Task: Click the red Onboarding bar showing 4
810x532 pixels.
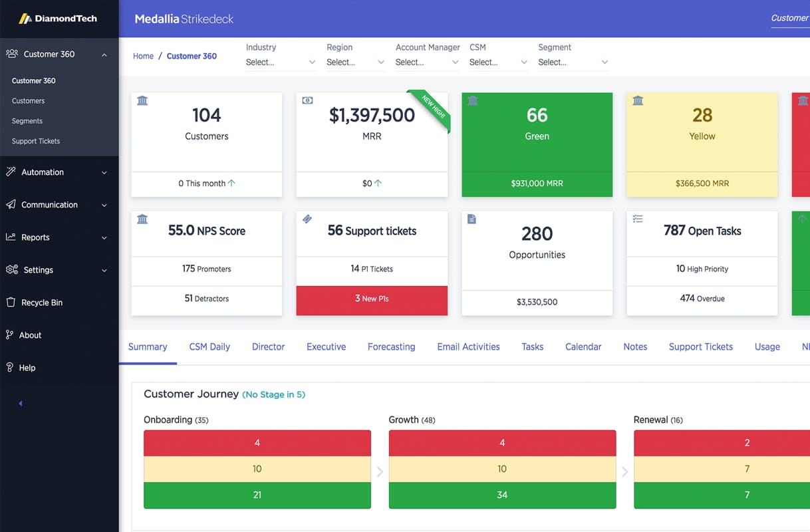Action: (x=257, y=443)
